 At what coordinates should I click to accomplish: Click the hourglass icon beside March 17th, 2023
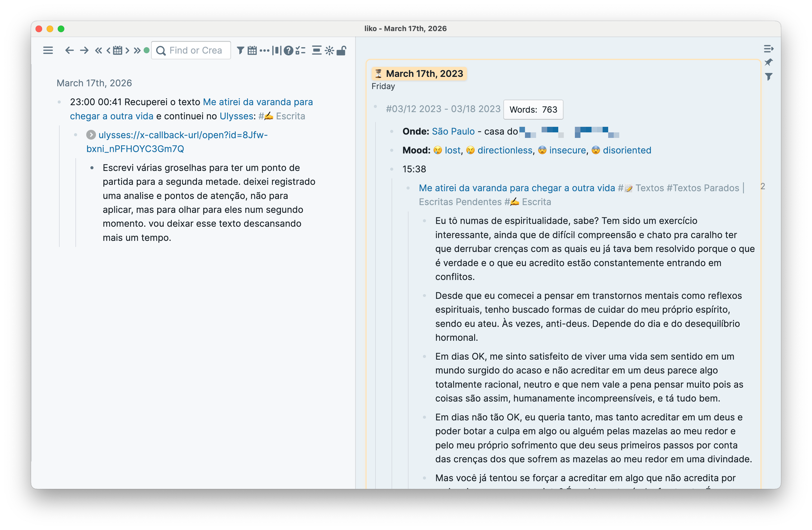click(378, 73)
